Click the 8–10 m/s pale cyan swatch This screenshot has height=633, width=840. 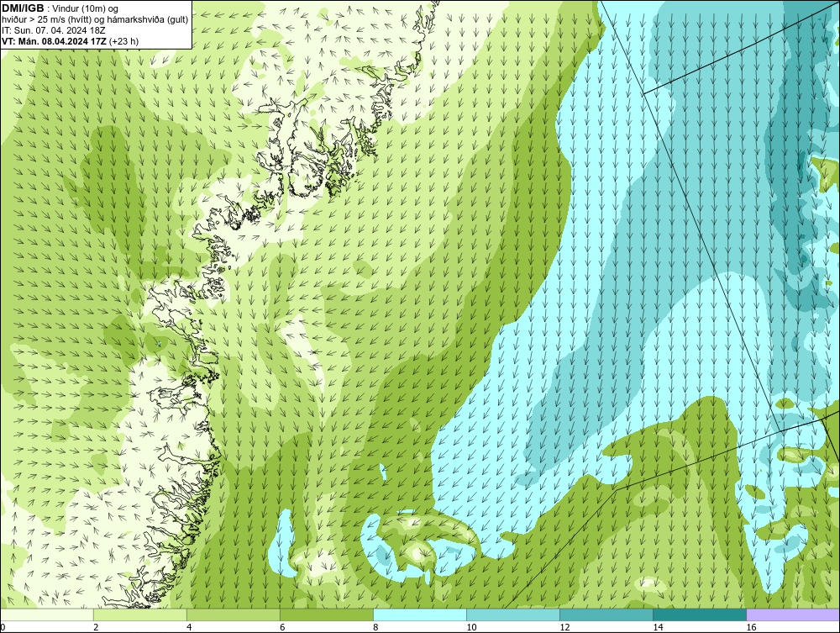coord(420,615)
